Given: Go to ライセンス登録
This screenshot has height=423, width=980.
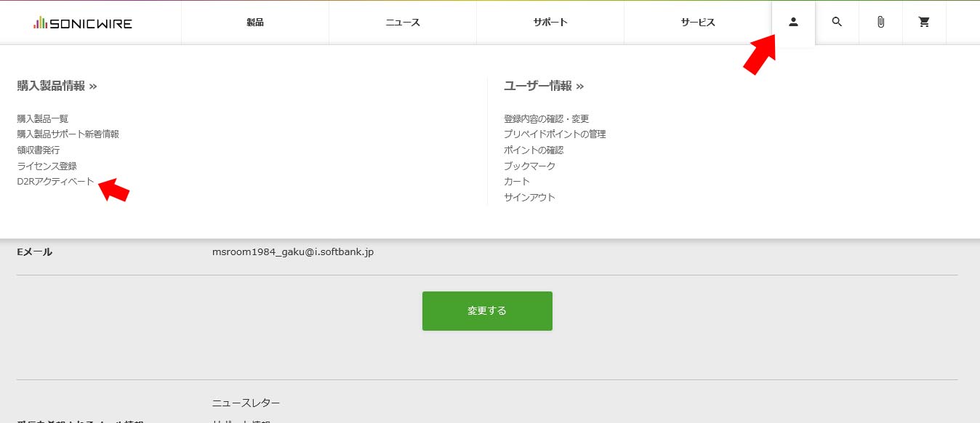Looking at the screenshot, I should click(x=47, y=166).
